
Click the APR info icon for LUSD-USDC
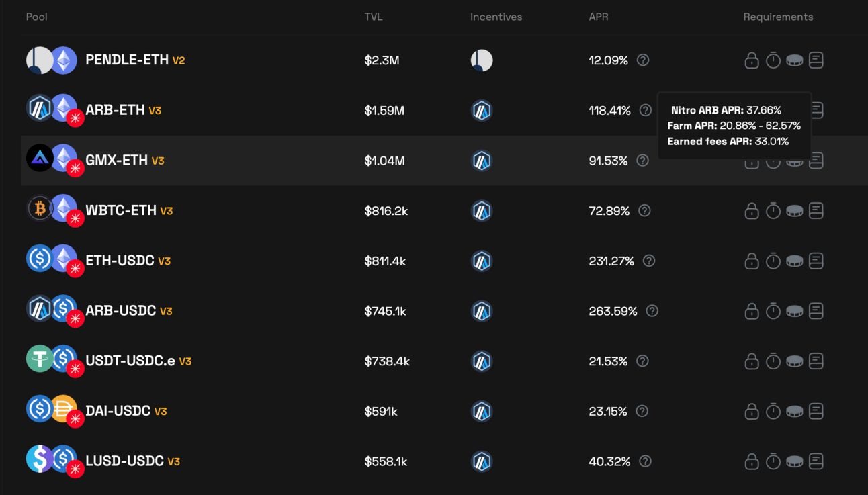(x=646, y=461)
